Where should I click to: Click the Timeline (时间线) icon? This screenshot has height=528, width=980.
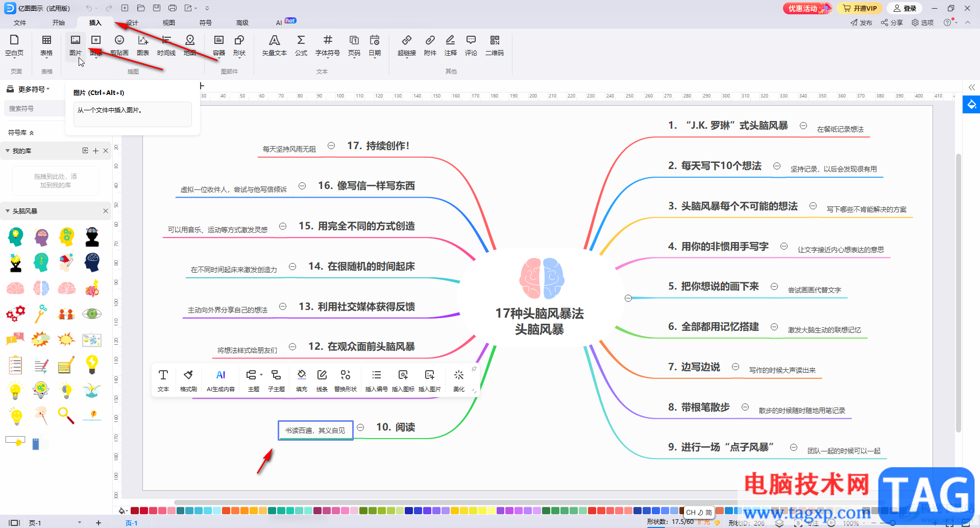click(166, 45)
